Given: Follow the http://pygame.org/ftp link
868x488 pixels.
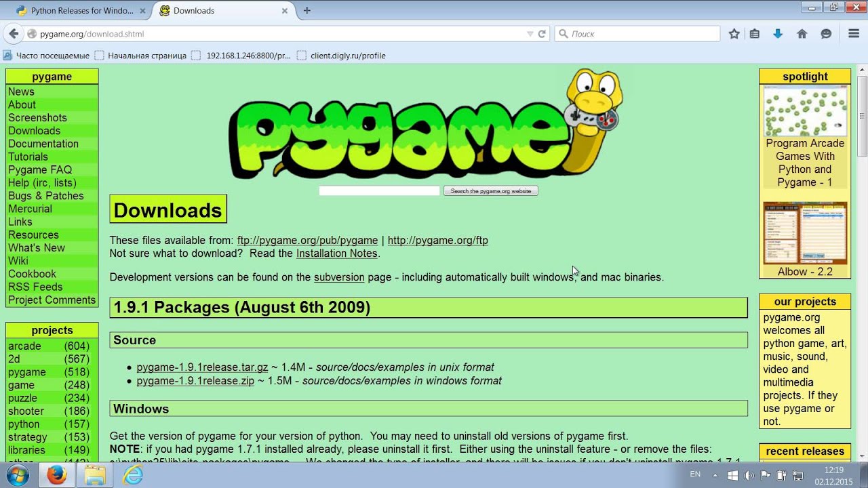Looking at the screenshot, I should (x=437, y=240).
